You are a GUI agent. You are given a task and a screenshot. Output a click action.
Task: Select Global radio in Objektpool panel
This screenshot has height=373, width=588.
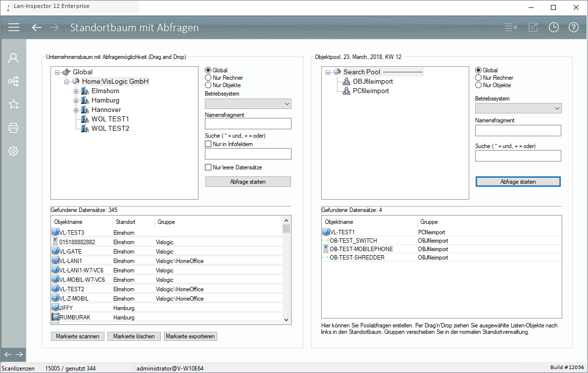coord(478,70)
